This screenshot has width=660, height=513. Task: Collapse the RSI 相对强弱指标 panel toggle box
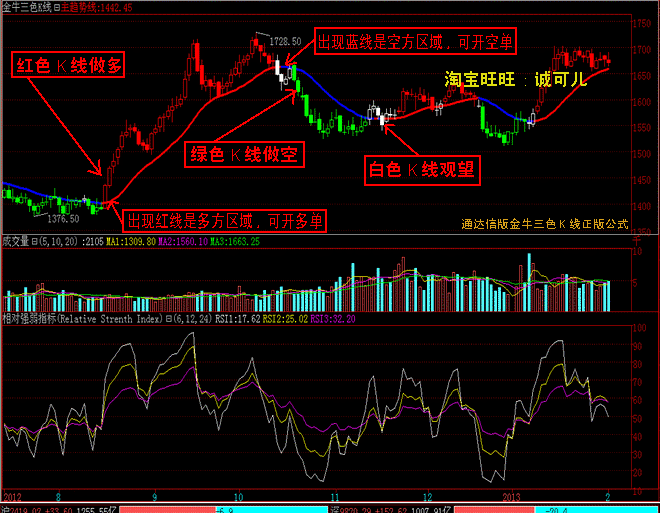(x=166, y=320)
